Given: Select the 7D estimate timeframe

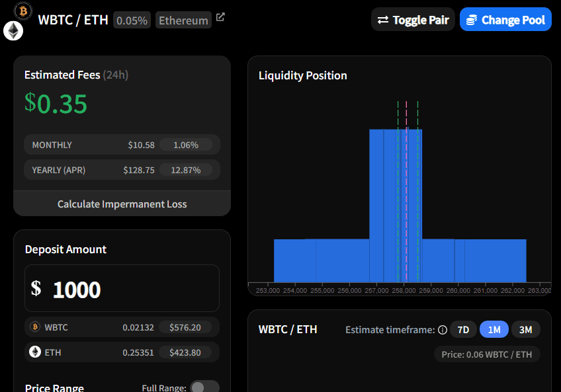Looking at the screenshot, I should [x=463, y=329].
